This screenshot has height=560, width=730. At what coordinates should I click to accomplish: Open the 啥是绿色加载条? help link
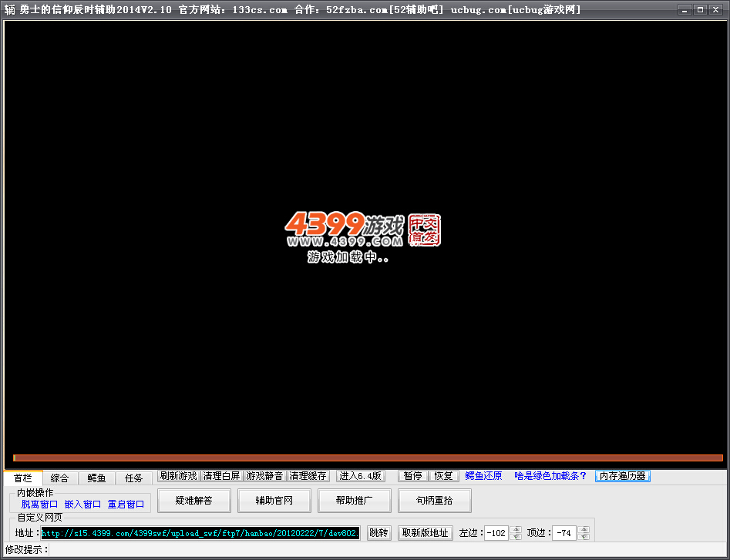(x=550, y=476)
